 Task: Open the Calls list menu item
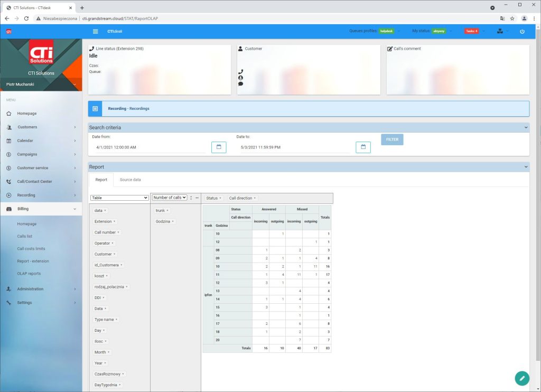(x=25, y=236)
